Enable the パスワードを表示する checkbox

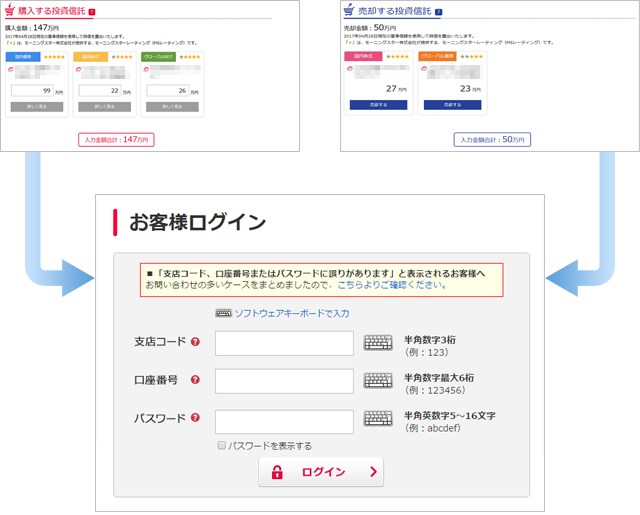222,446
